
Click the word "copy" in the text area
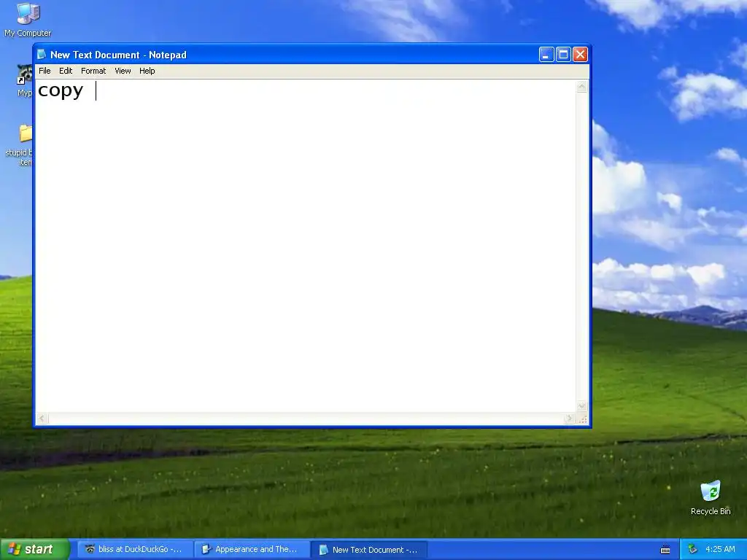point(61,90)
